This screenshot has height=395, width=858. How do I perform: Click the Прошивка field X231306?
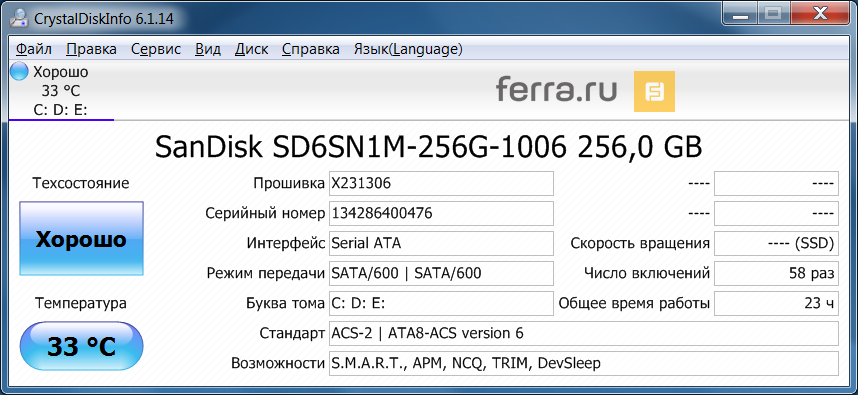click(441, 184)
